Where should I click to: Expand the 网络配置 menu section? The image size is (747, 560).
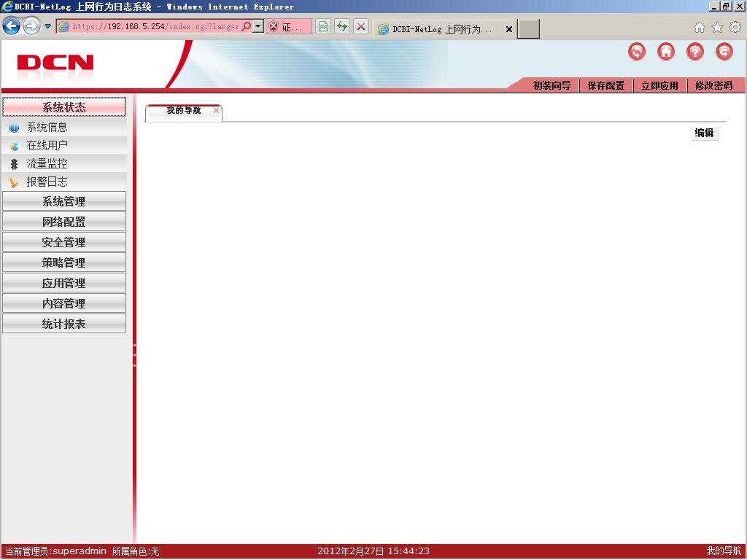coord(64,222)
